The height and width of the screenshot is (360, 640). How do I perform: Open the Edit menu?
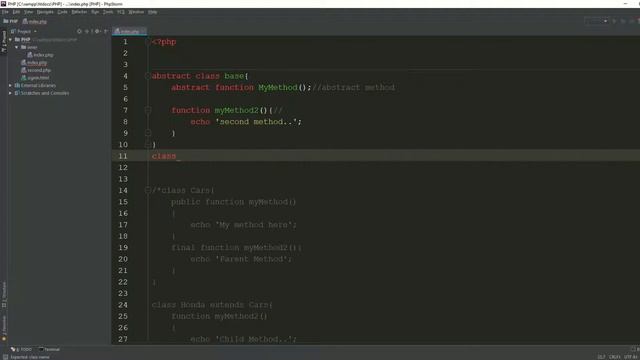16,12
